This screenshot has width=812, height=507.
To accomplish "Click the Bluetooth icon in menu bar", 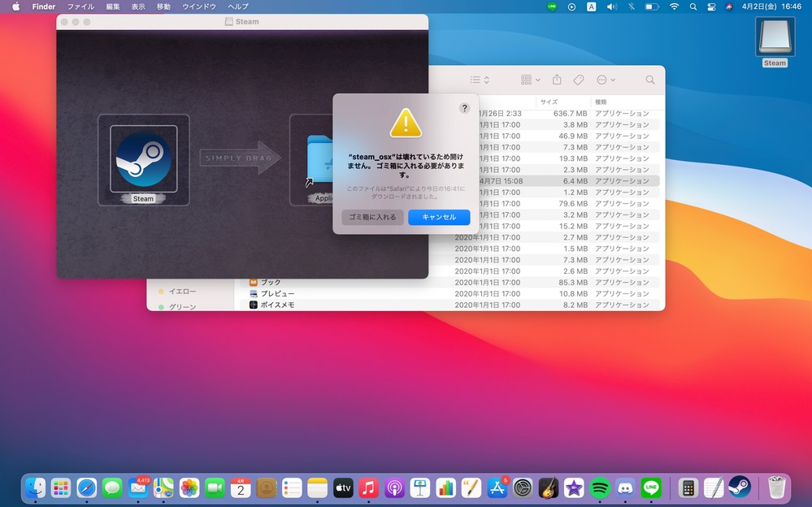I will 632,6.
